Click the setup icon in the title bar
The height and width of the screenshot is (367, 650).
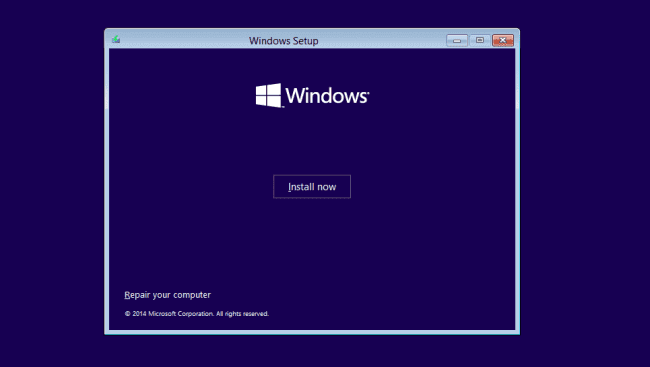(116, 39)
